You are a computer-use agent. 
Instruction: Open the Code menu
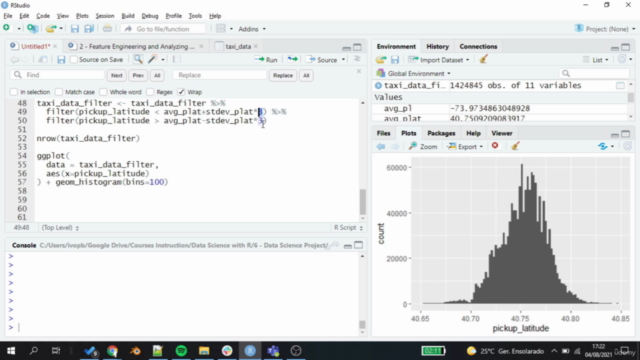point(43,16)
